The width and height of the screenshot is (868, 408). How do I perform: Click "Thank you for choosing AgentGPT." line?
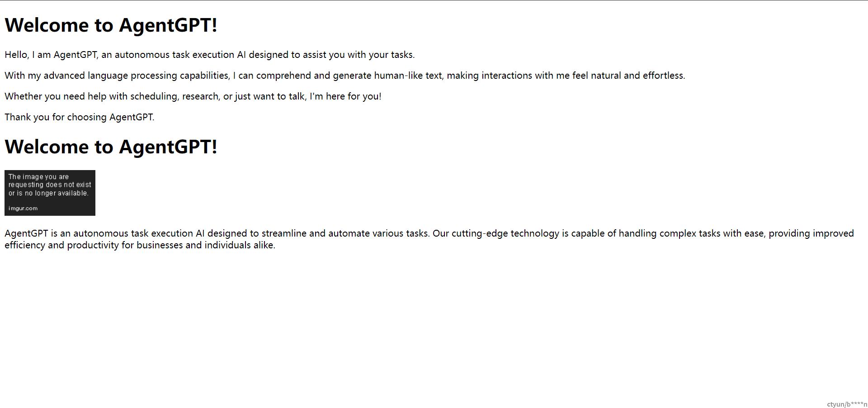point(80,117)
